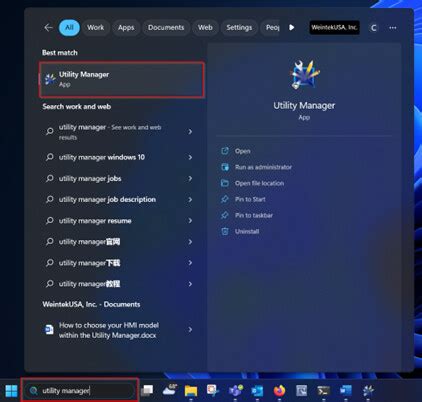This screenshot has height=402, width=422.
Task: Choose Open file location
Action: click(259, 183)
